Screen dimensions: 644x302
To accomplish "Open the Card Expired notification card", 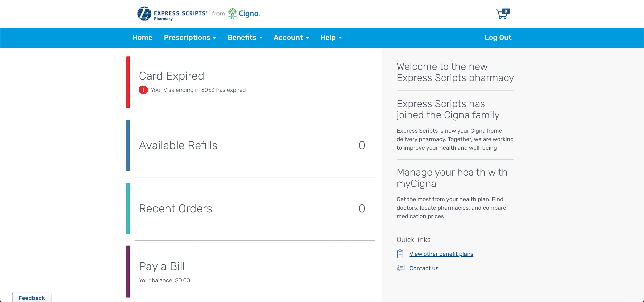I will tap(172, 76).
